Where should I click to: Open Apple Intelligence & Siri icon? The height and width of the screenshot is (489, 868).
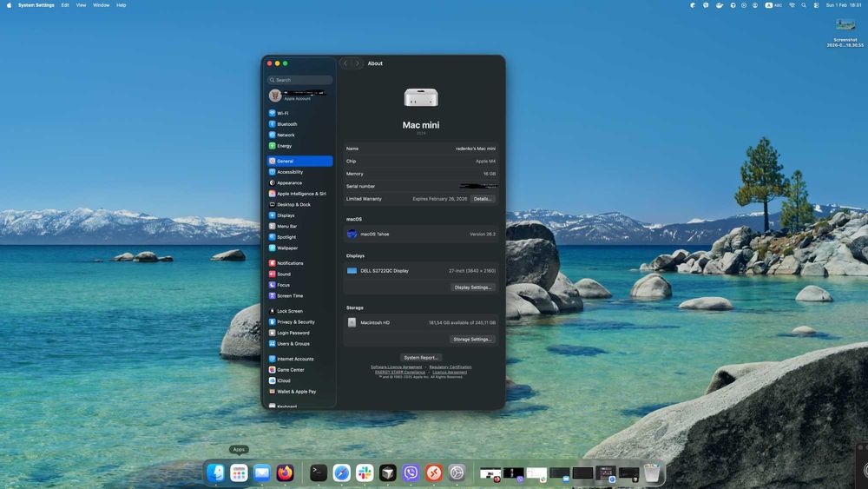tap(272, 194)
